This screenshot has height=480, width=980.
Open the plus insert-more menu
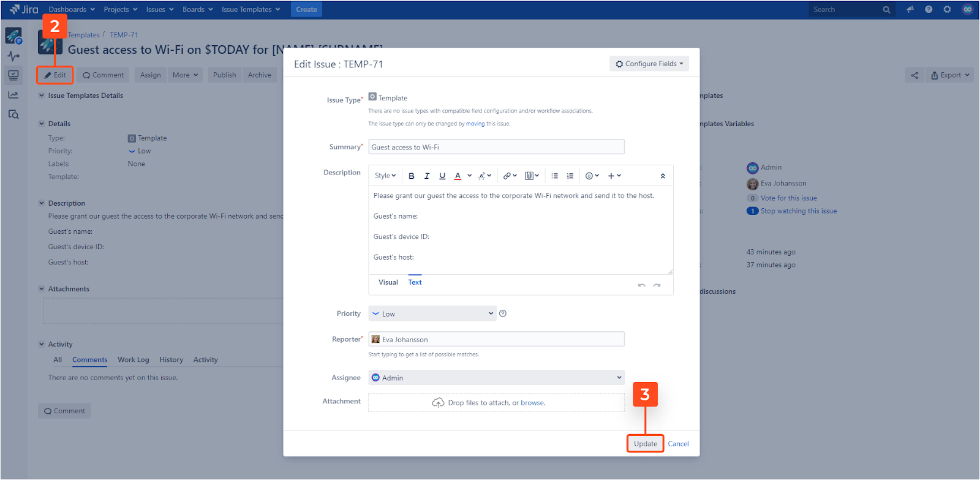(614, 176)
